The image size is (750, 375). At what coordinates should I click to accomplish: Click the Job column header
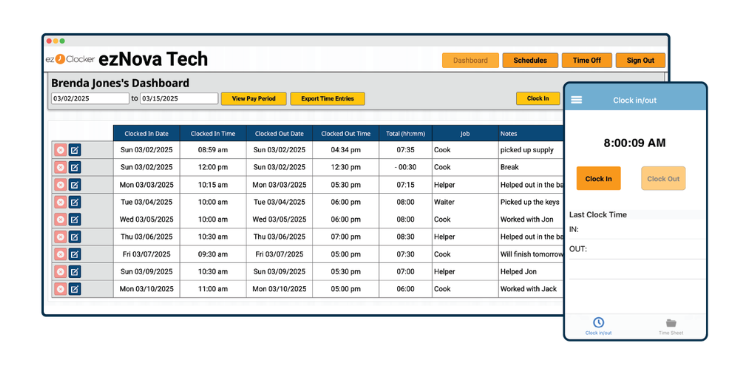465,133
